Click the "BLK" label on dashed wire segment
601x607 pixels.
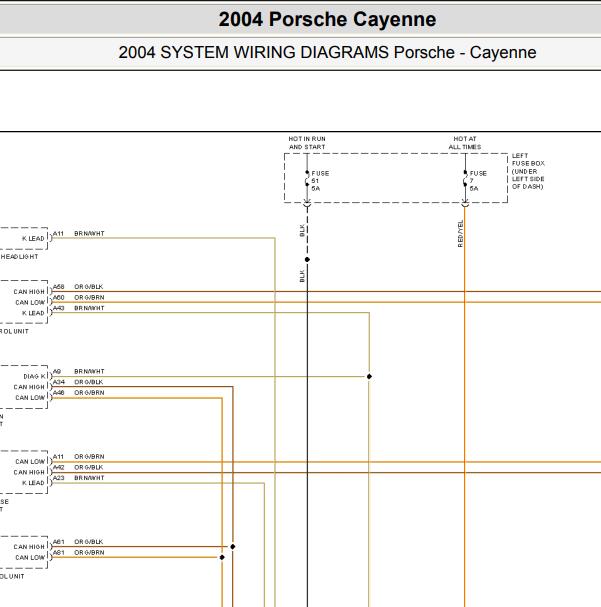click(302, 231)
